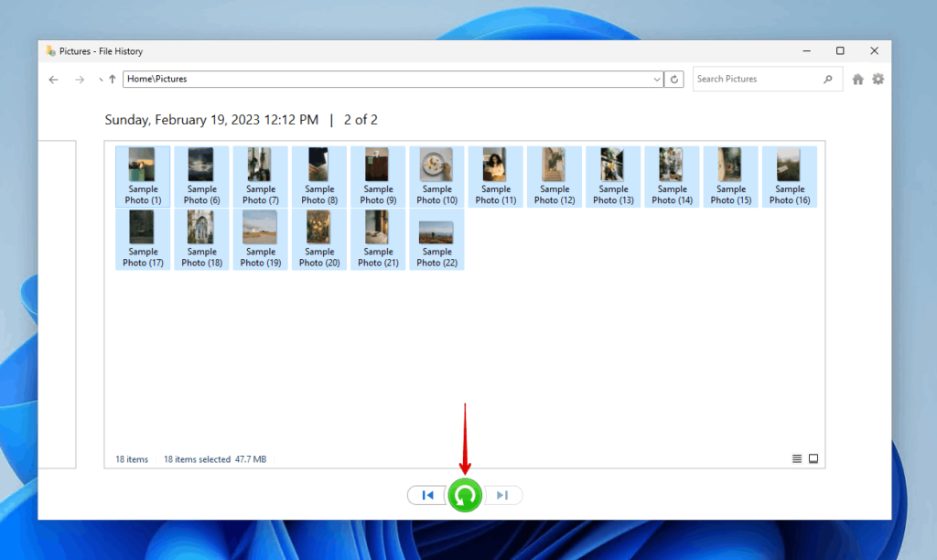Viewport: 937px width, 560px height.
Task: Click inside the Search Pictures field
Action: click(x=750, y=79)
